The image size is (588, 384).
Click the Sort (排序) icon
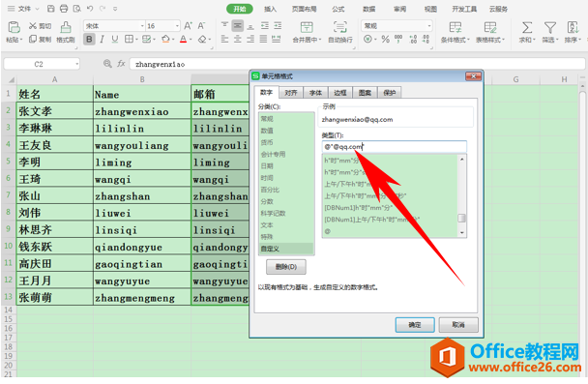573,27
